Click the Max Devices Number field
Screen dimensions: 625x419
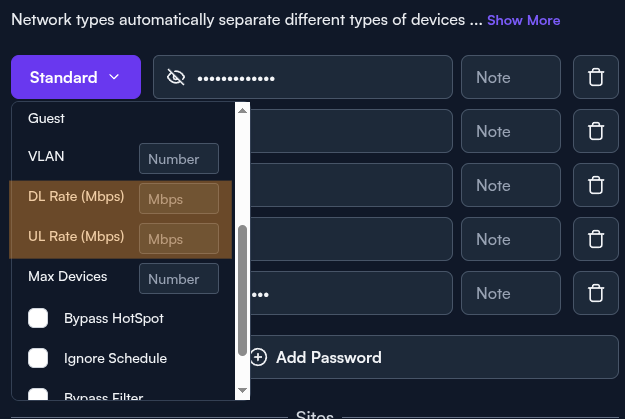coord(179,279)
